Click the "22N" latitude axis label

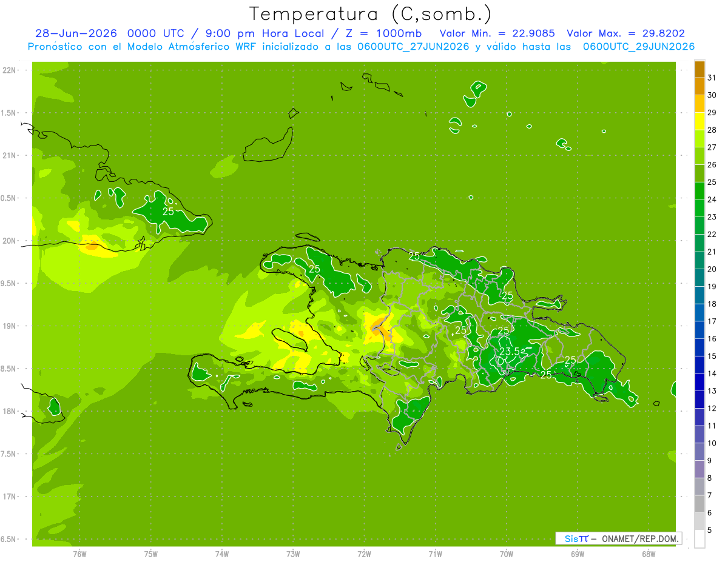click(10, 70)
